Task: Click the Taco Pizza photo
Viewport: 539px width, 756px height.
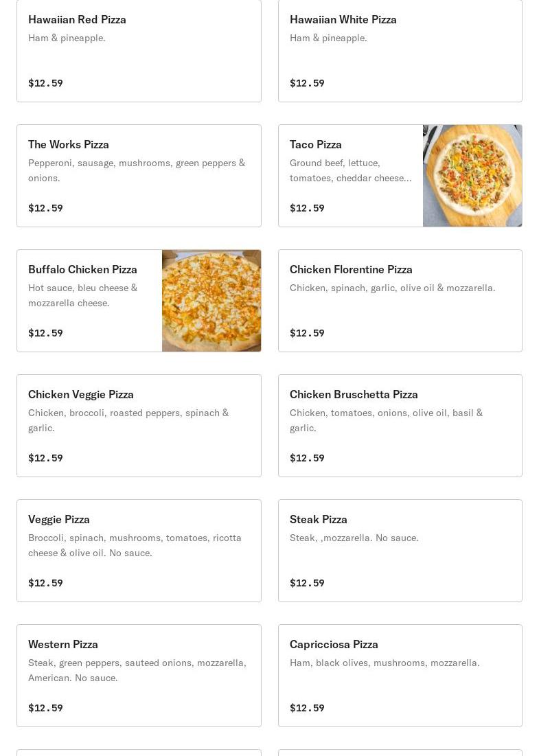Action: pos(472,176)
